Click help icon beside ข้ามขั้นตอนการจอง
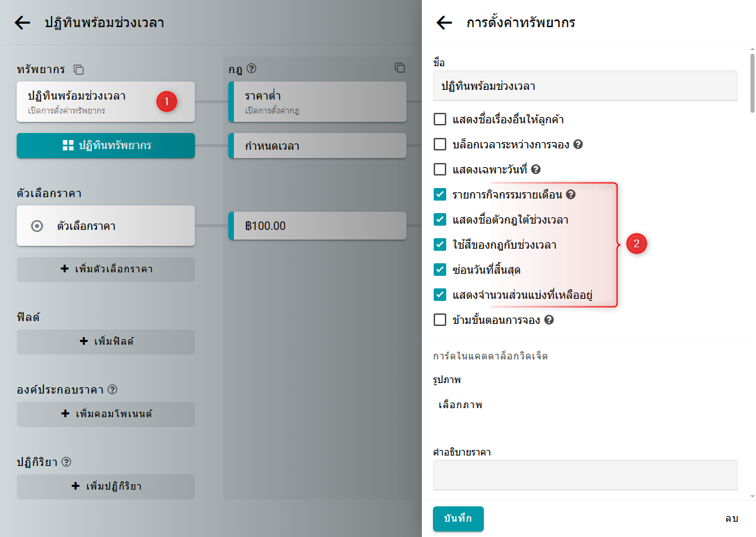756x537 pixels. (549, 320)
